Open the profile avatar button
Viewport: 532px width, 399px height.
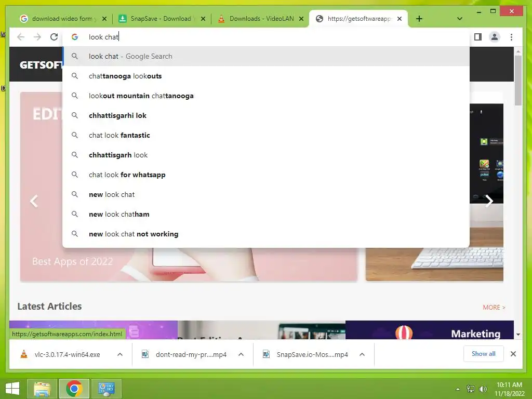tap(495, 37)
